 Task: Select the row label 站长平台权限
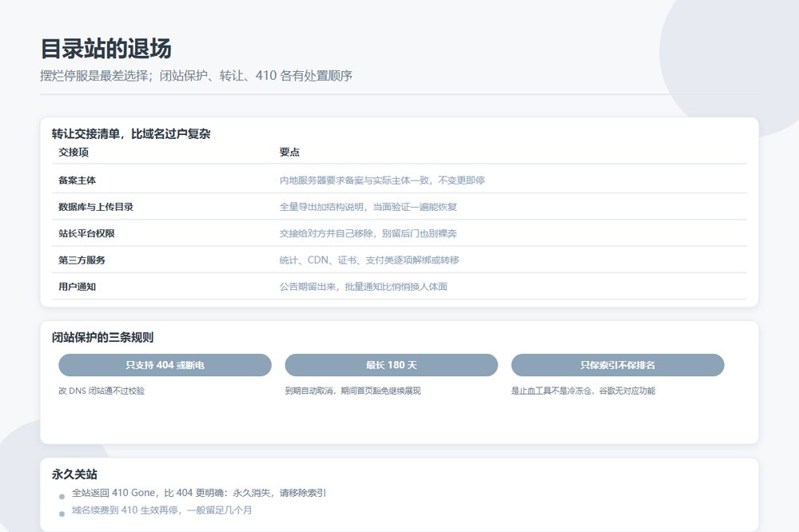[x=86, y=233]
